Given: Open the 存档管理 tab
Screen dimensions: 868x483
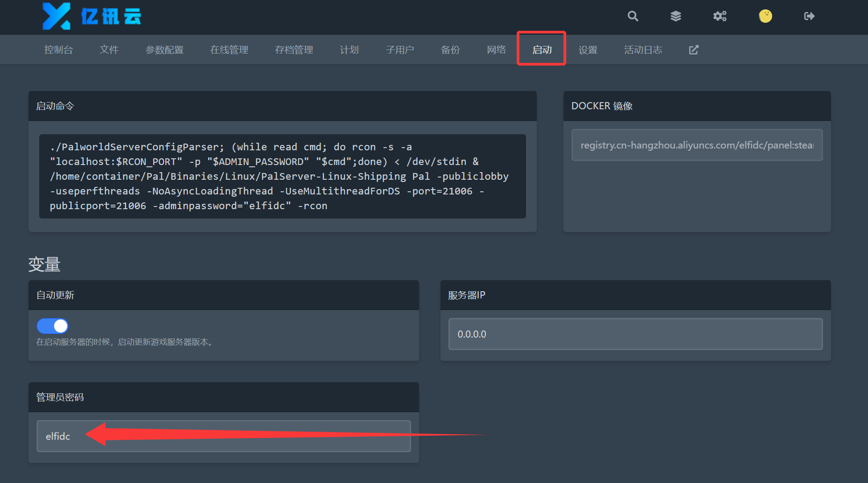Looking at the screenshot, I should pyautogui.click(x=294, y=50).
